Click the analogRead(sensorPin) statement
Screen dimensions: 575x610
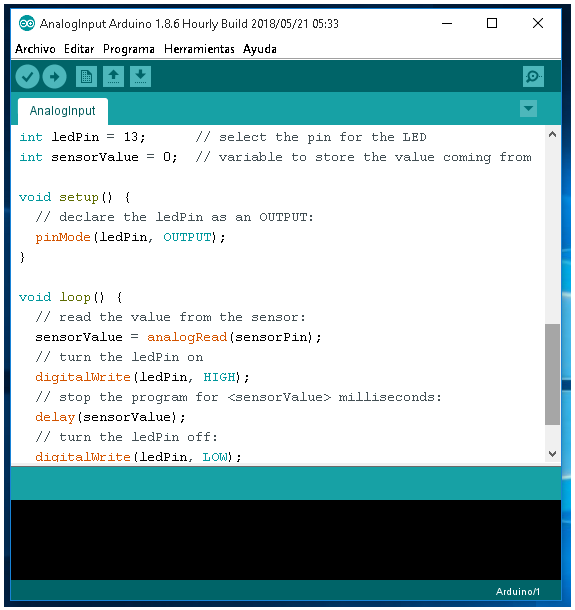pyautogui.click(x=234, y=337)
